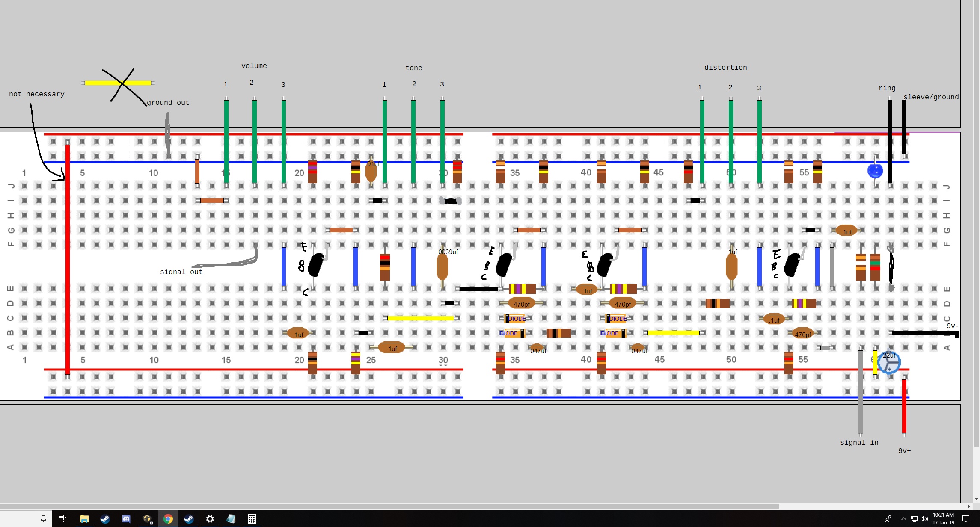The image size is (980, 527).
Task: Click the horizontal scrollbar right arrow
Action: click(x=969, y=506)
